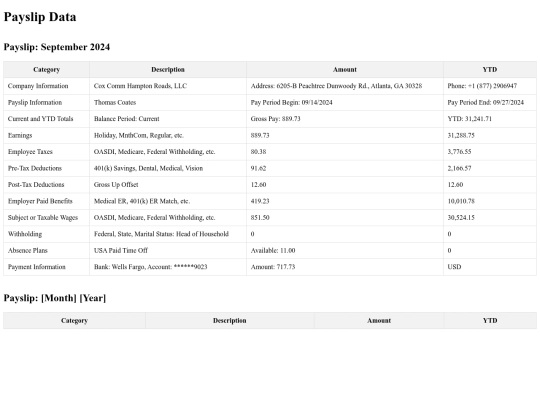Screen dimensions: 540x405
Task: Click 'Holiday, MnthCom, Regular, etc.' cell
Action: 168,135
